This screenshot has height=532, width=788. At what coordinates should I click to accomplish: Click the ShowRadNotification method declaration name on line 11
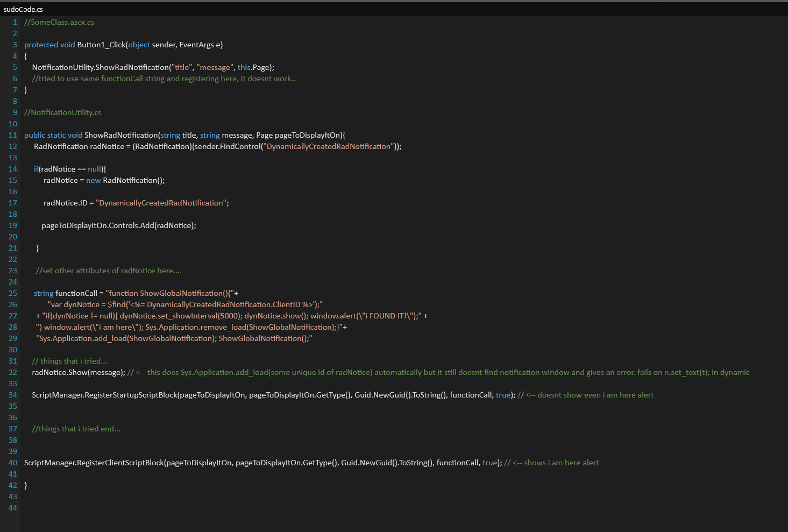pos(121,135)
